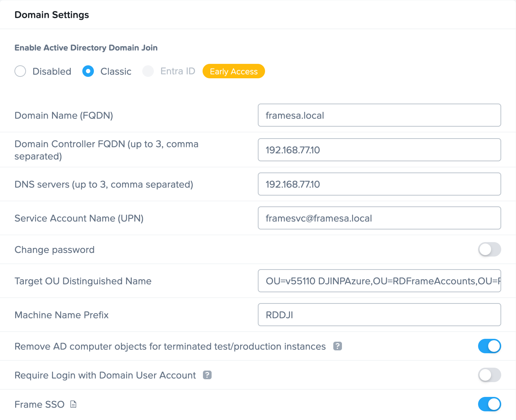Viewport: 516px width, 420px height.
Task: Select the Classic domain join option
Action: 88,71
